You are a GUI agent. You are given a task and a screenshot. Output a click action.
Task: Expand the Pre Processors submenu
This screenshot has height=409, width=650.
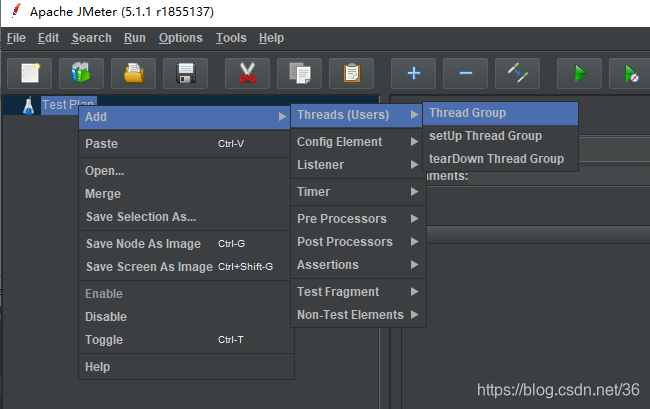357,219
